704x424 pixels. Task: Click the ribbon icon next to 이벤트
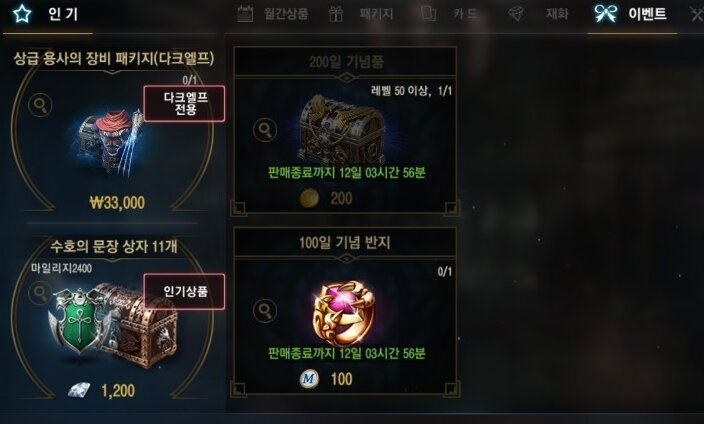[x=605, y=14]
